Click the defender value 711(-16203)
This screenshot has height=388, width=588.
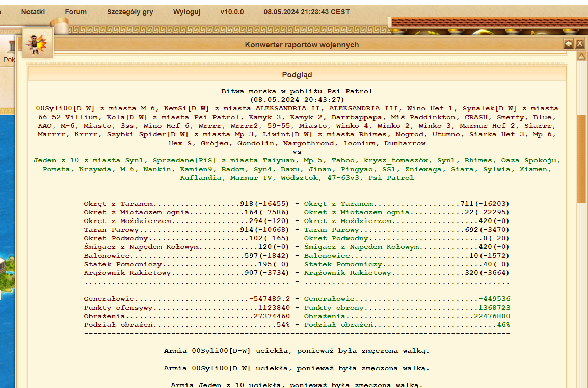pyautogui.click(x=485, y=204)
